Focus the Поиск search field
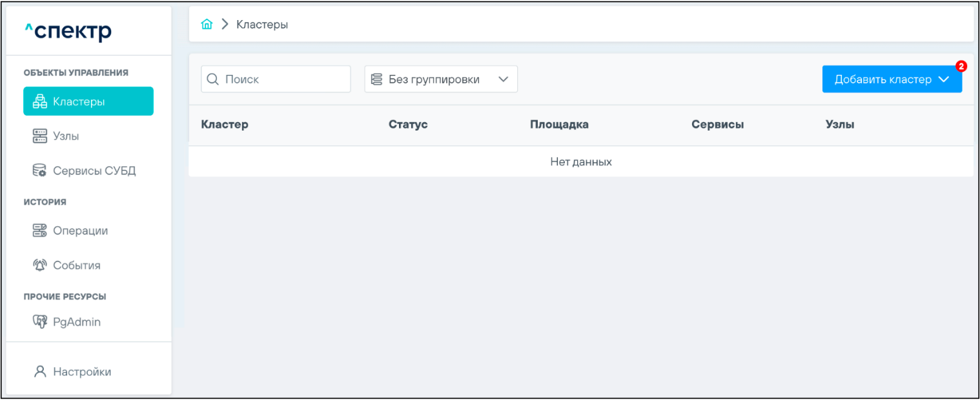This screenshot has height=400, width=980. (x=284, y=79)
